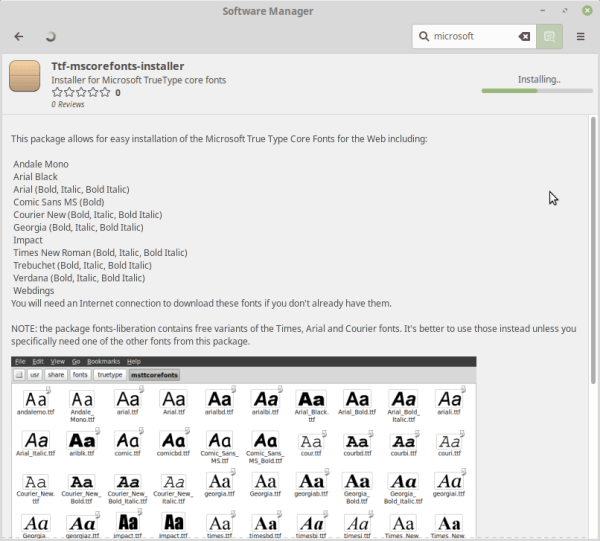
Task: Click the Andale Mono list line
Action: point(41,164)
